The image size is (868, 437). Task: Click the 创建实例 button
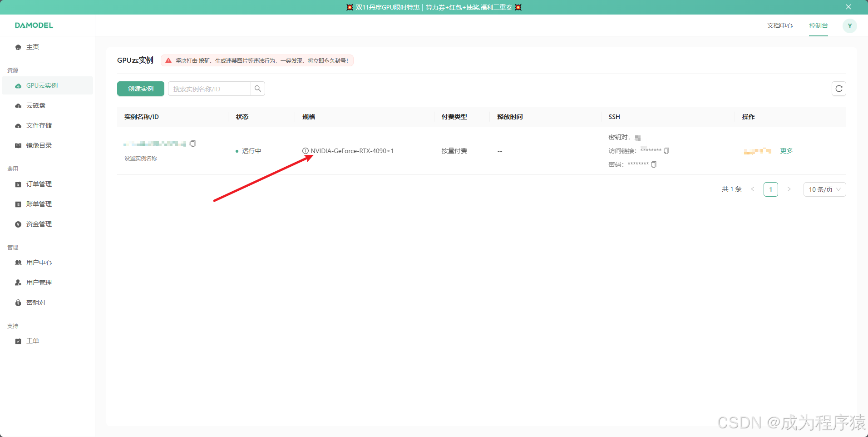141,89
